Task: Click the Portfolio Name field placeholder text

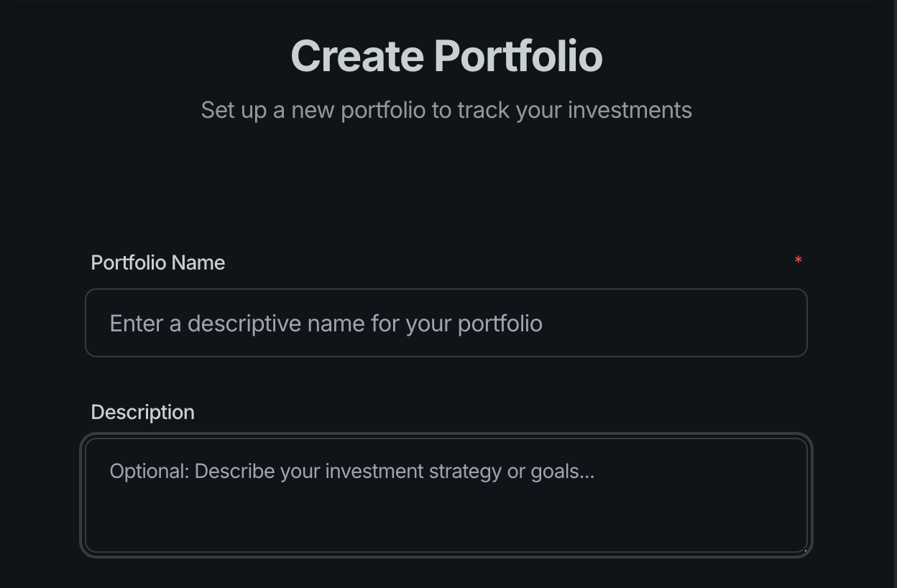Action: (326, 323)
